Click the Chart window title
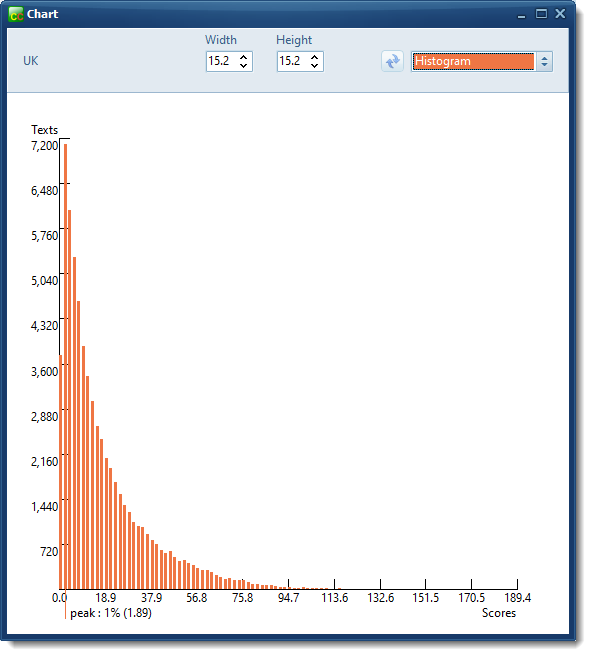591x656 pixels. (x=42, y=14)
